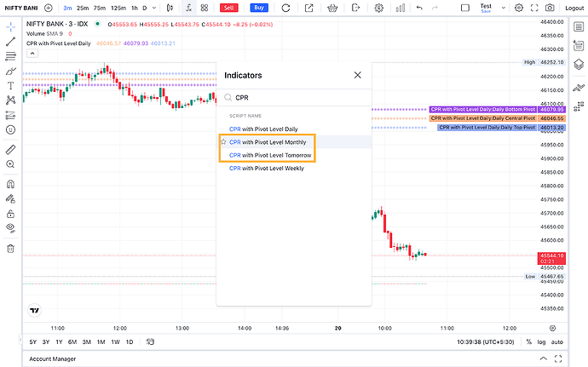Image resolution: width=588 pixels, height=367 pixels.
Task: Open the indicators fx button
Action: [x=189, y=8]
